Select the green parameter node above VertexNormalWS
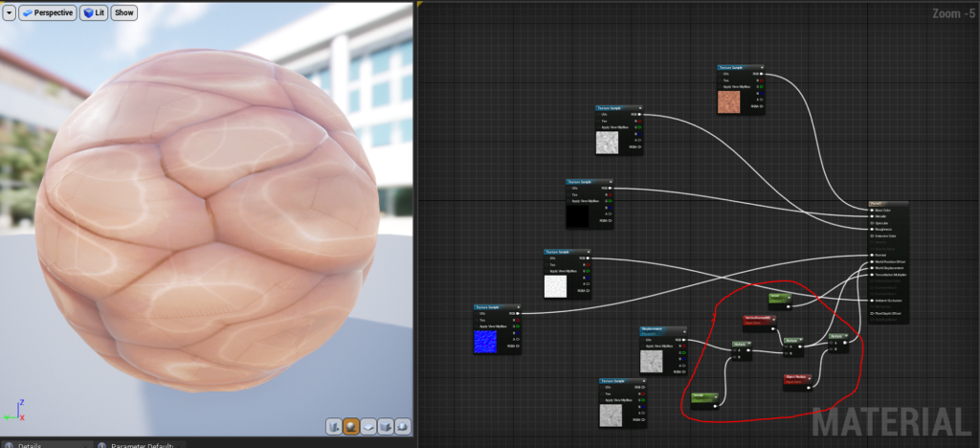The height and width of the screenshot is (448, 980). 780,302
